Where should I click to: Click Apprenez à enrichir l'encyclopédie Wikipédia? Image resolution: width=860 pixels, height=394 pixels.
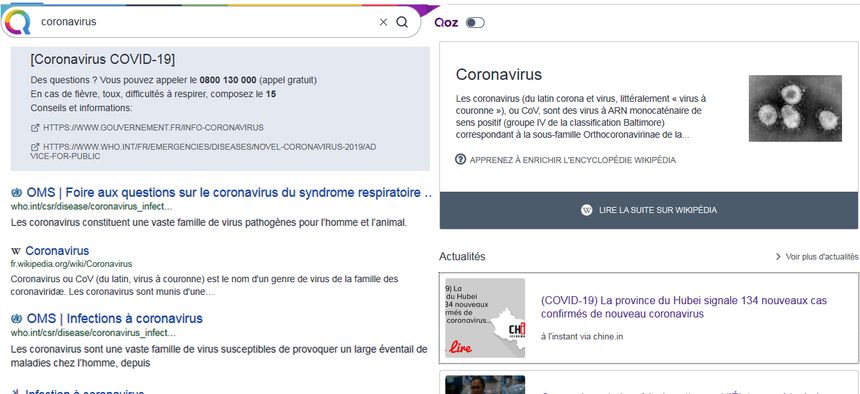[x=573, y=160]
